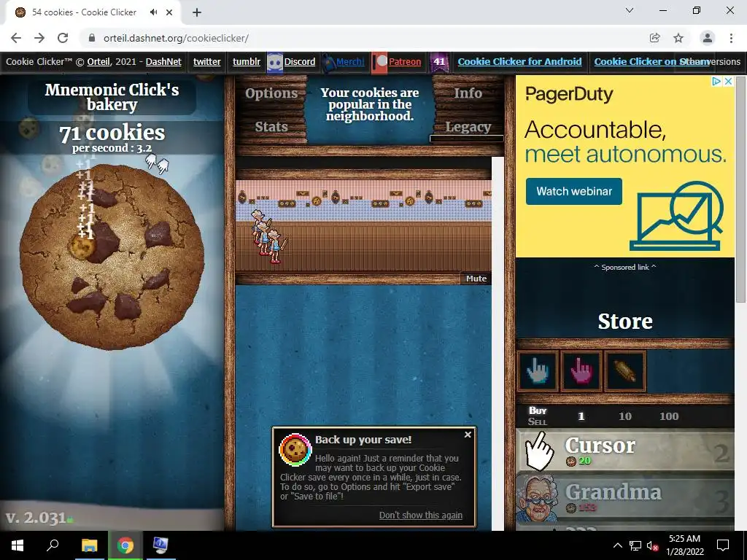Click the Patreon logo icon
747x560 pixels.
(379, 63)
